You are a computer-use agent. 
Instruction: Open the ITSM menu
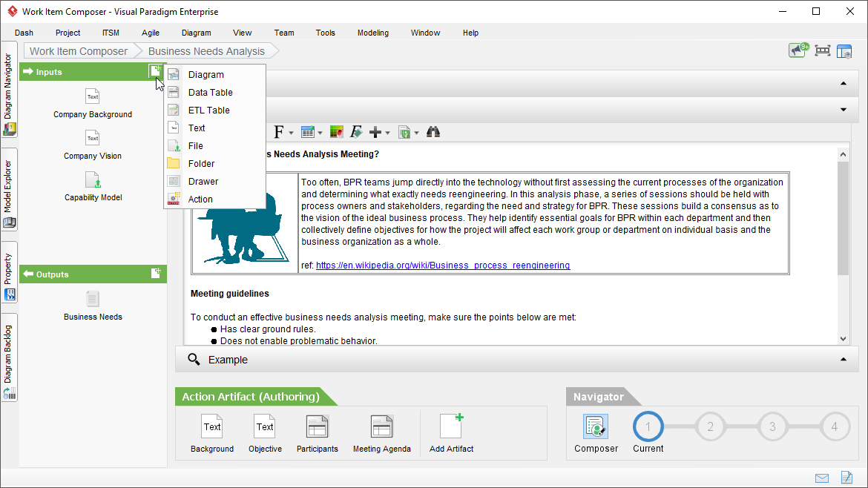pos(111,33)
